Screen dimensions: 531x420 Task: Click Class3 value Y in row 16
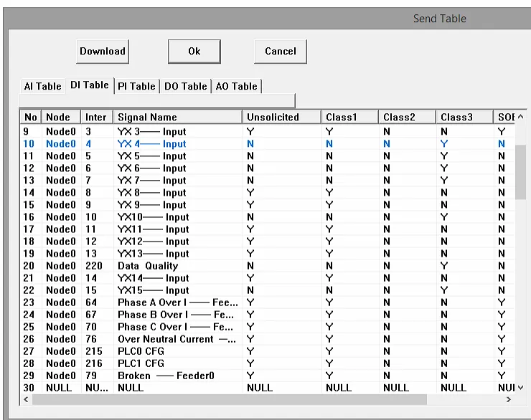coord(444,216)
